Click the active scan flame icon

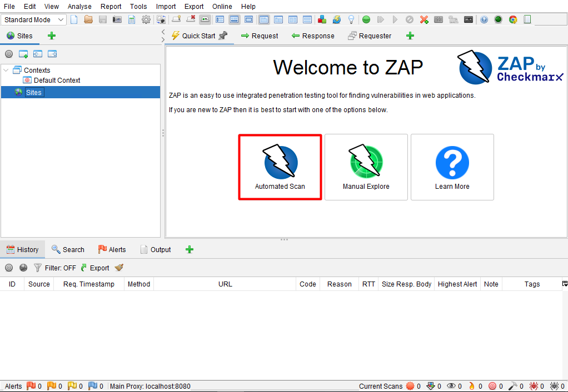[x=472, y=386]
